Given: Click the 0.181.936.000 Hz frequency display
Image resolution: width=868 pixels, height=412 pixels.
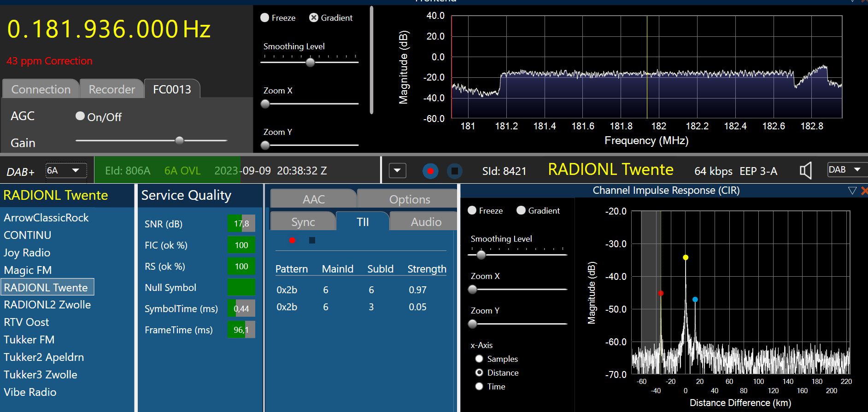Looking at the screenshot, I should click(109, 29).
